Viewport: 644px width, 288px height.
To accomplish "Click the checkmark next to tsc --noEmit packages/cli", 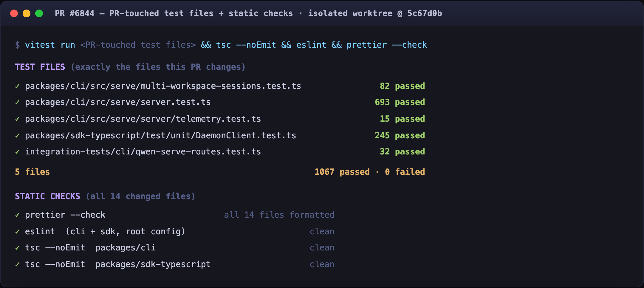I will point(18,248).
